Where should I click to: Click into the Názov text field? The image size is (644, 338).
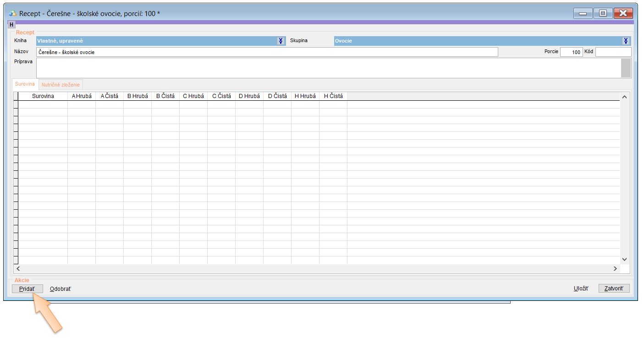pyautogui.click(x=267, y=52)
